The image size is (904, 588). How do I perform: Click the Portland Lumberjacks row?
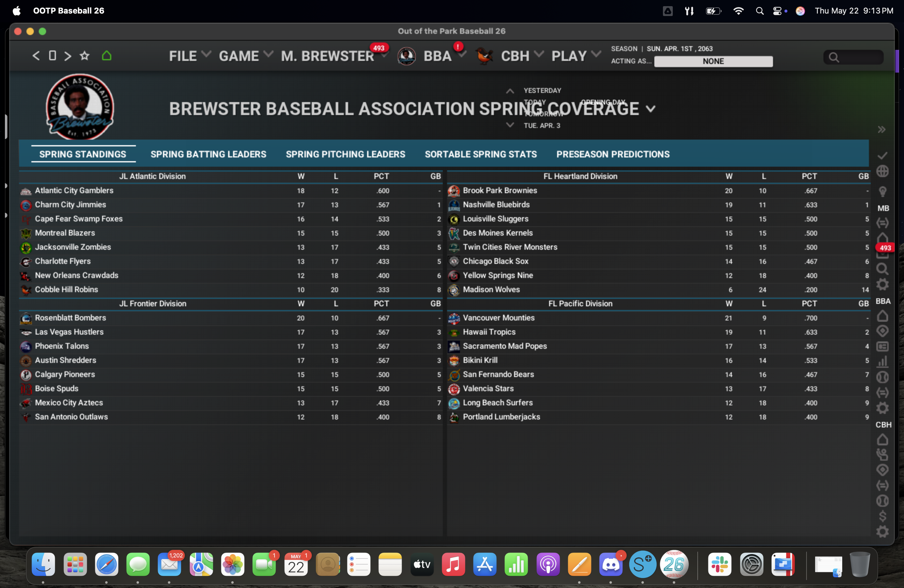pos(658,417)
